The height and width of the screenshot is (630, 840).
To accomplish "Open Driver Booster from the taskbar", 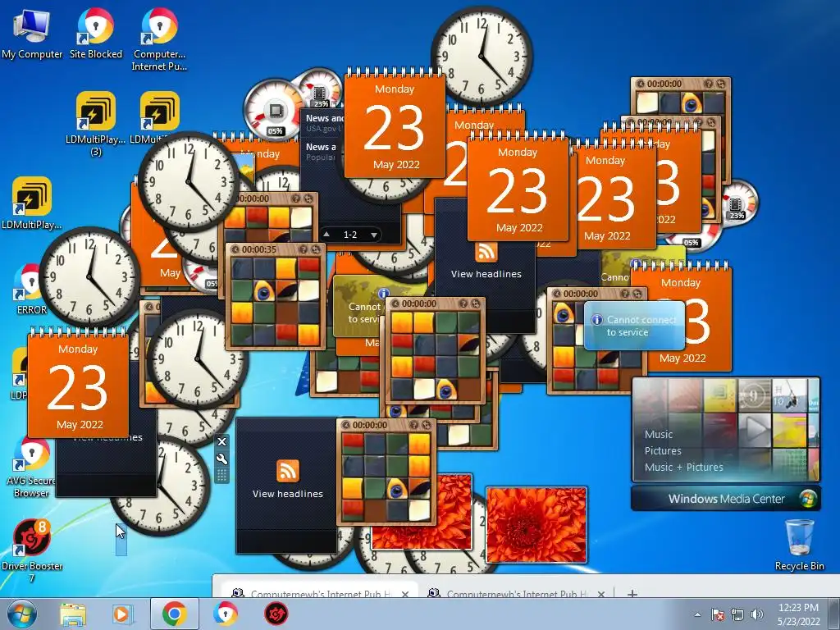I will (276, 614).
